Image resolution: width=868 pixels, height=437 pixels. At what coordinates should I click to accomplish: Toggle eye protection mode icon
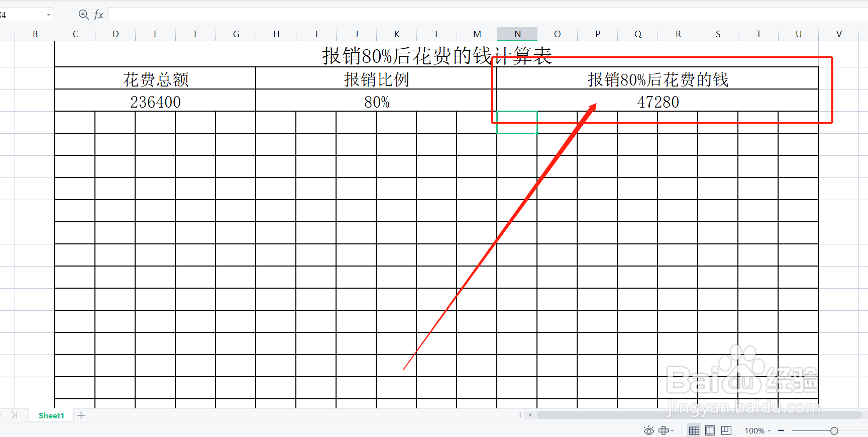click(x=648, y=430)
